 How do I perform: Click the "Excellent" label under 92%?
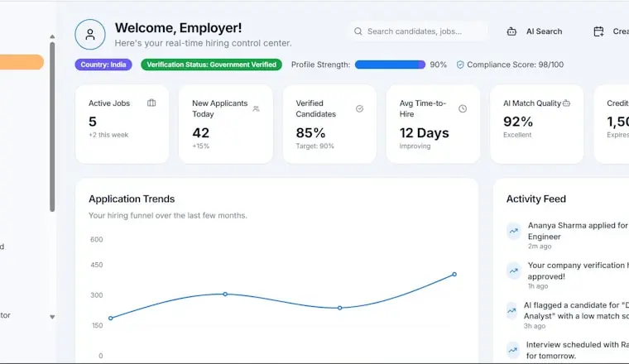pos(517,135)
